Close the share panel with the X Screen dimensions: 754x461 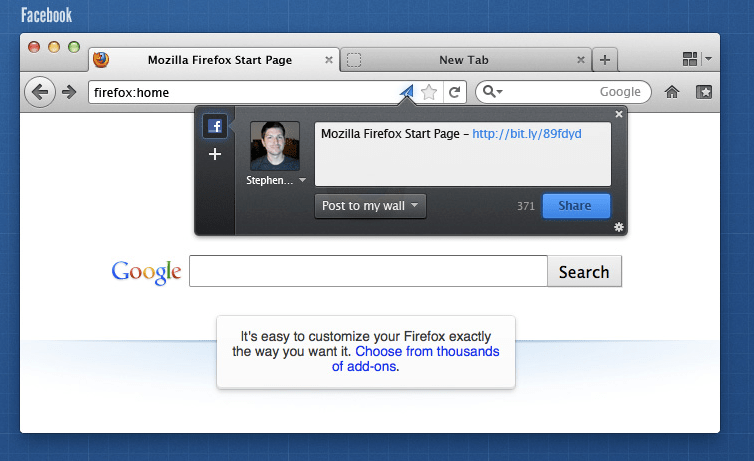pos(619,114)
